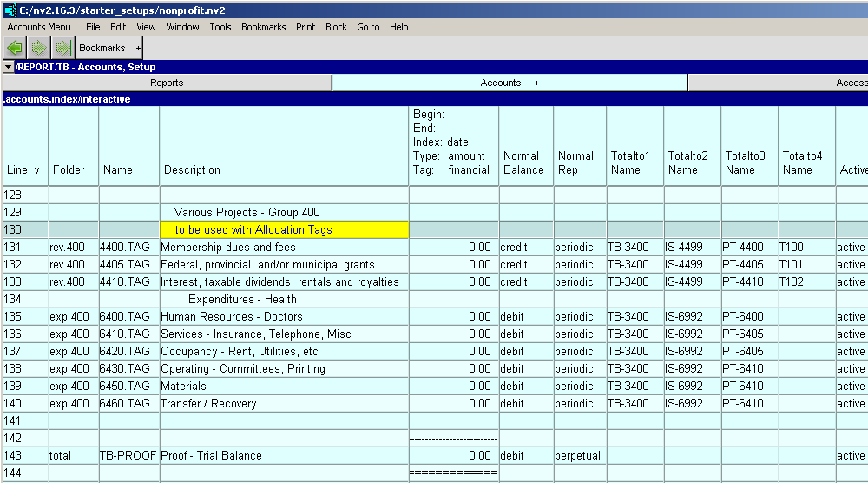This screenshot has height=483, width=868.
Task: Click the forward arrow toolbar icon
Action: click(x=39, y=48)
